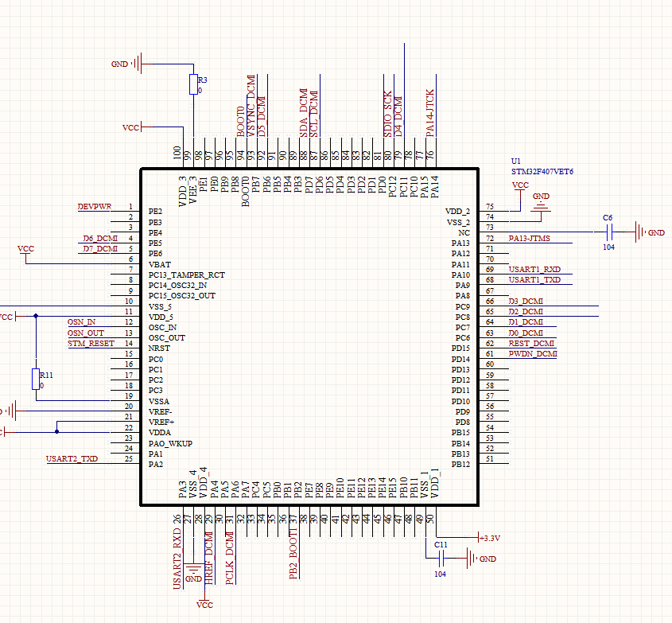Select VSYNC_DCMI net label
This screenshot has height=623, width=672.
(251, 106)
